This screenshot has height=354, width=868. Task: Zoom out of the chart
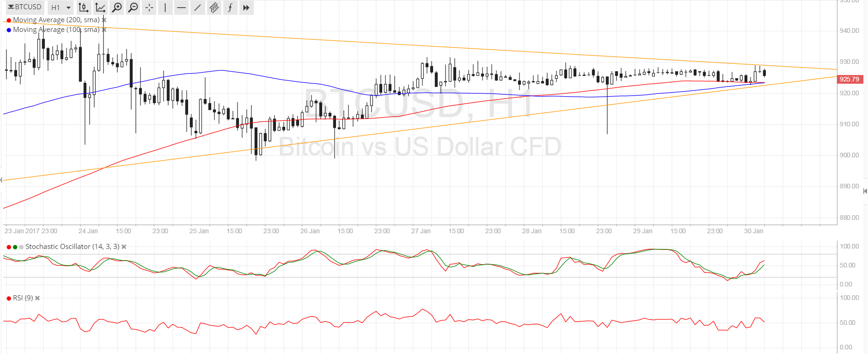(x=133, y=7)
